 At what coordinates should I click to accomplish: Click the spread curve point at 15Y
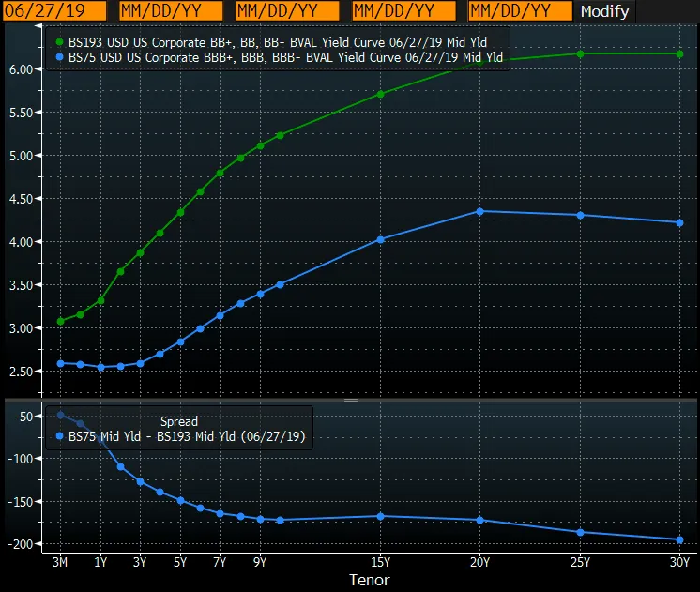click(x=380, y=516)
